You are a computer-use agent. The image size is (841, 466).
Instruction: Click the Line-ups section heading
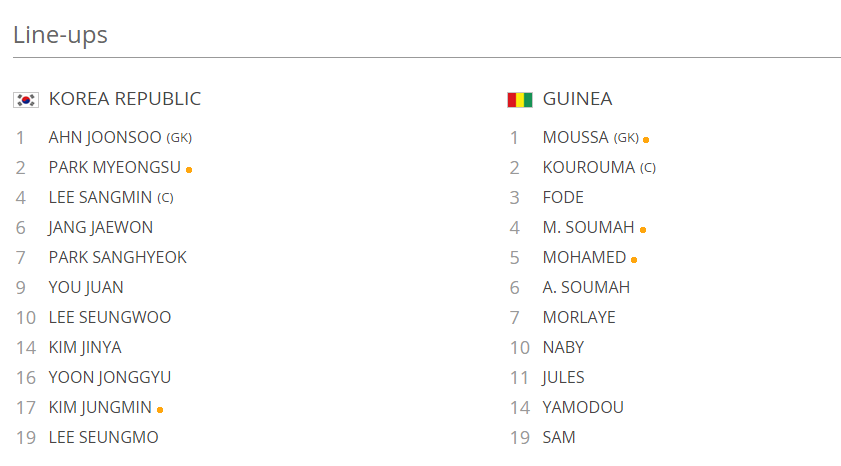coord(60,35)
